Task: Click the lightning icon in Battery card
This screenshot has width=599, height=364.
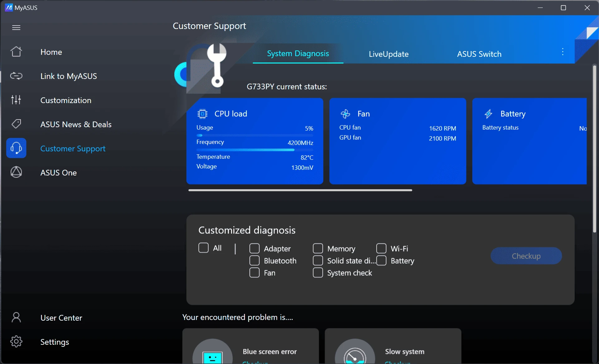Action: click(x=488, y=114)
